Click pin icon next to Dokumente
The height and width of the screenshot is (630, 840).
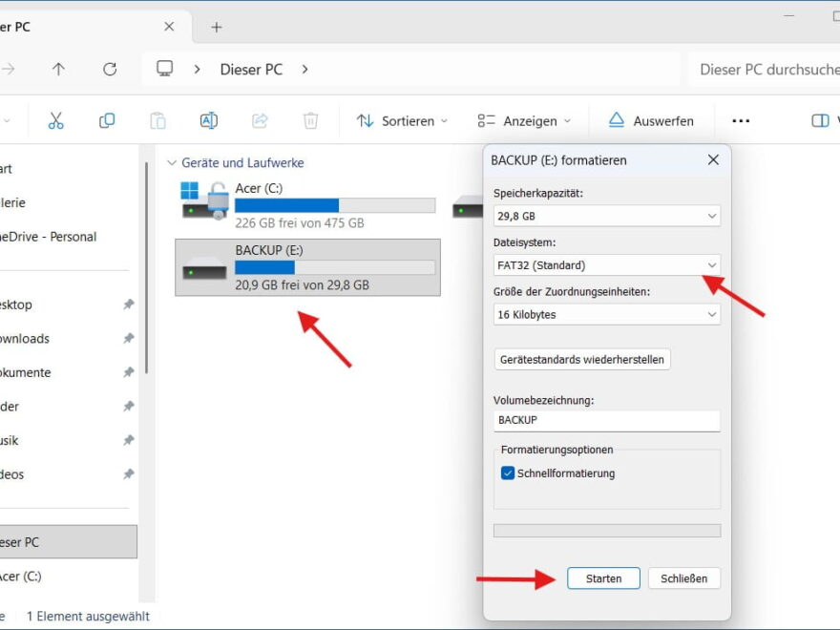tap(129, 371)
